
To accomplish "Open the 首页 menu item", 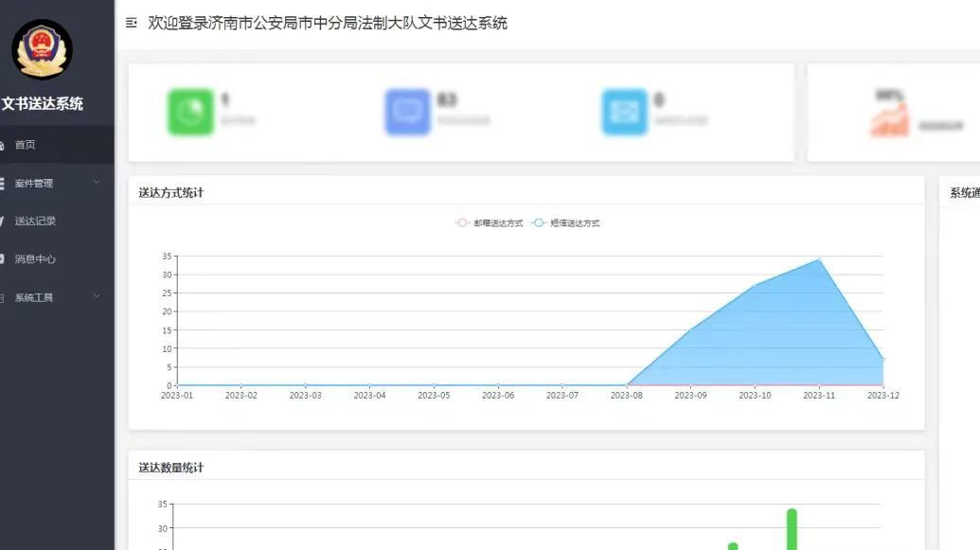I will coord(26,145).
